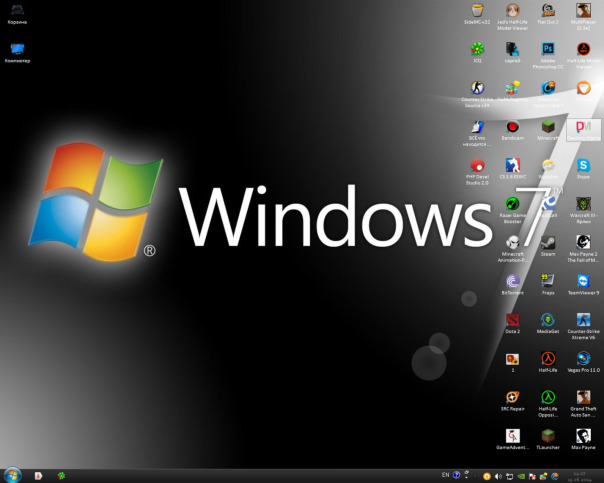Launch Razer Game Booster shortcut
Image resolution: width=604 pixels, height=483 pixels.
512,210
